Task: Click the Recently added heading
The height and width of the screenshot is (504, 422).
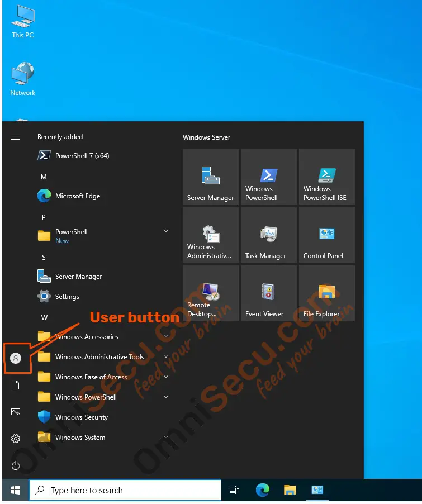Action: click(x=60, y=137)
